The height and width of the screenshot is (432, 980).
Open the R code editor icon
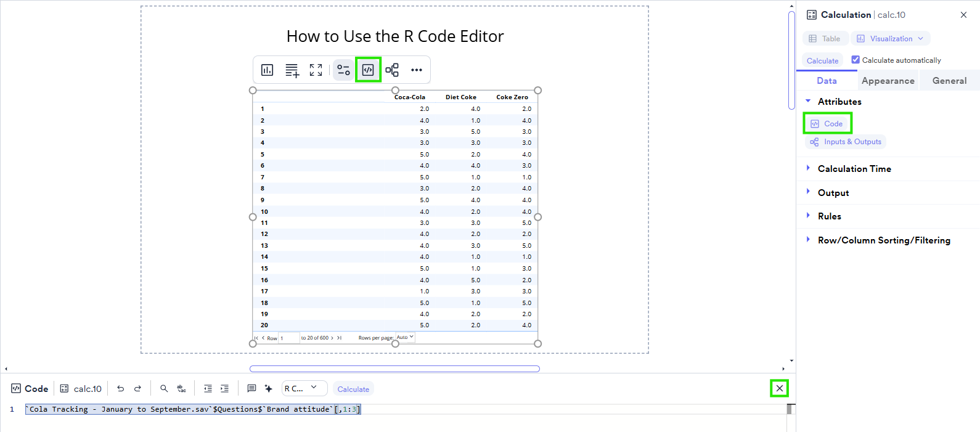[x=368, y=70]
